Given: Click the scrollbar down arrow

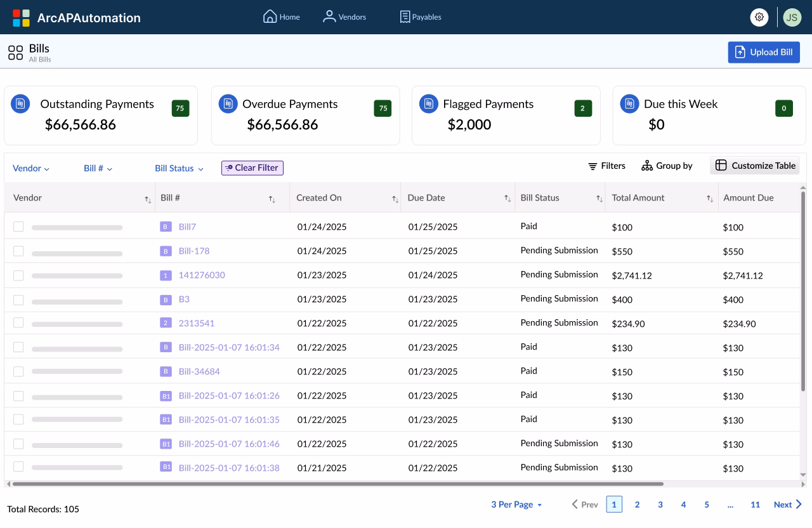Looking at the screenshot, I should pos(803,475).
